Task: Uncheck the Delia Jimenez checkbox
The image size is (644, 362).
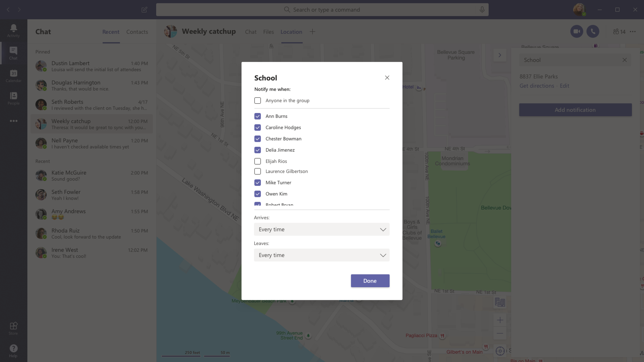Action: click(x=258, y=150)
